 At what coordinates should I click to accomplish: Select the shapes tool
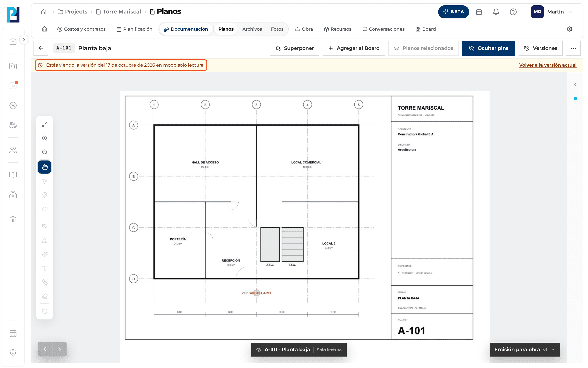[x=45, y=240]
